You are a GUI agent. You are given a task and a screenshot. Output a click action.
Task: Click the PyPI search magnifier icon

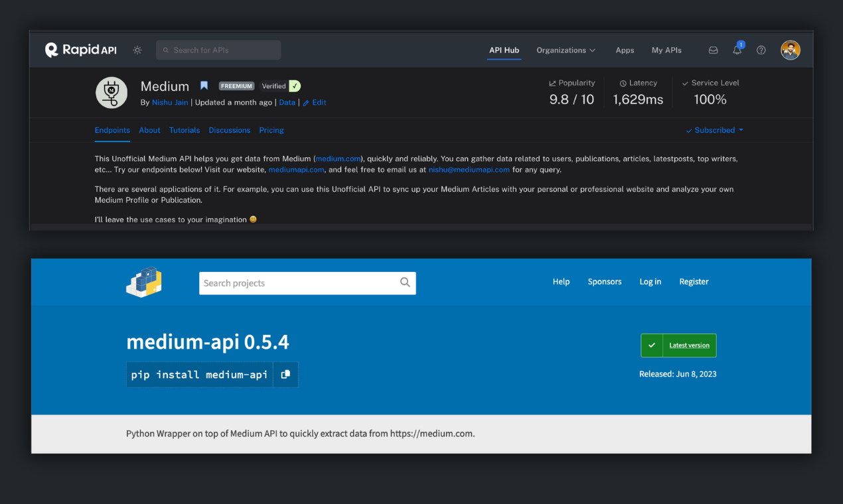(405, 283)
